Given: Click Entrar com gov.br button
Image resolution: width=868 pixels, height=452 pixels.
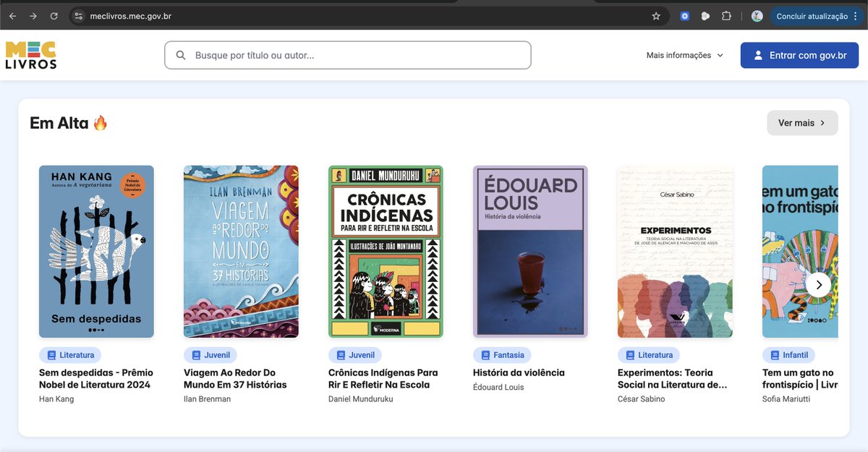Looking at the screenshot, I should pos(799,55).
